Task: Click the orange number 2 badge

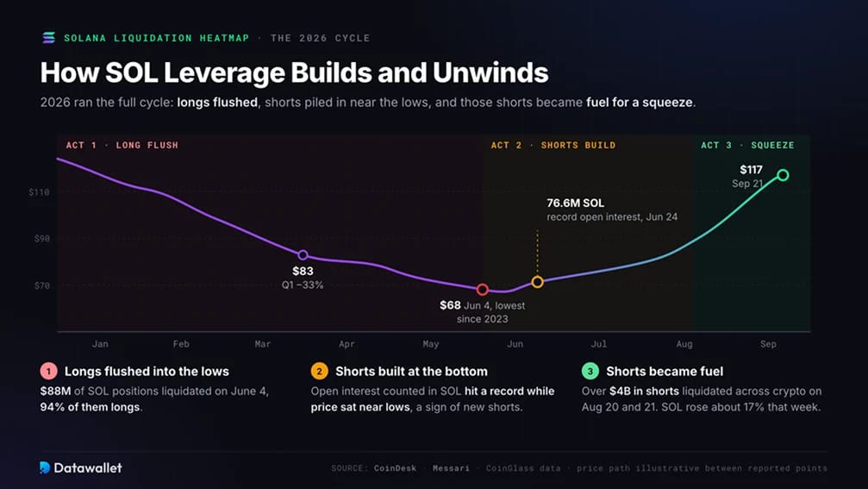Action: point(320,371)
